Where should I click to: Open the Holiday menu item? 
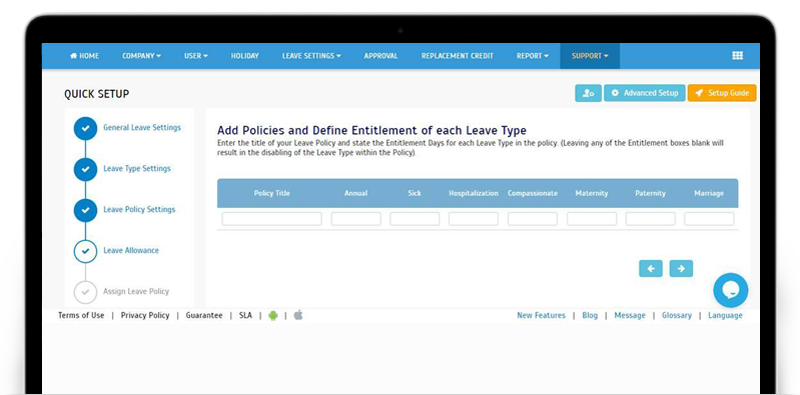[244, 56]
